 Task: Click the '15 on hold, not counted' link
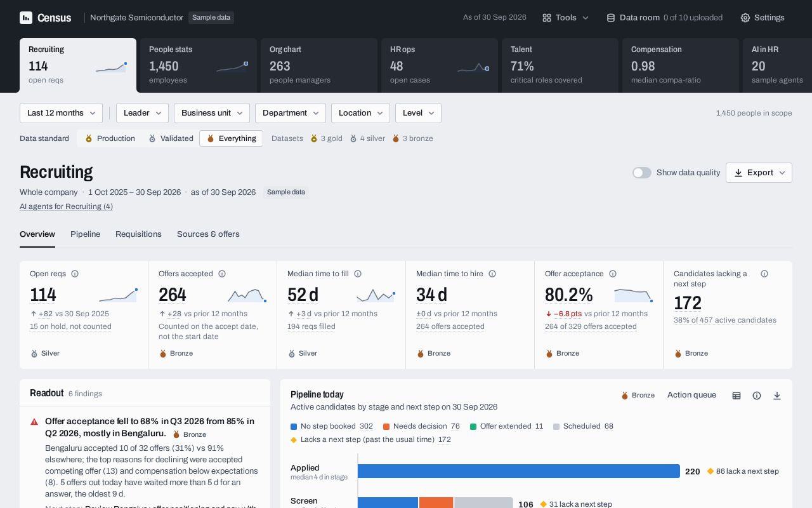point(70,326)
